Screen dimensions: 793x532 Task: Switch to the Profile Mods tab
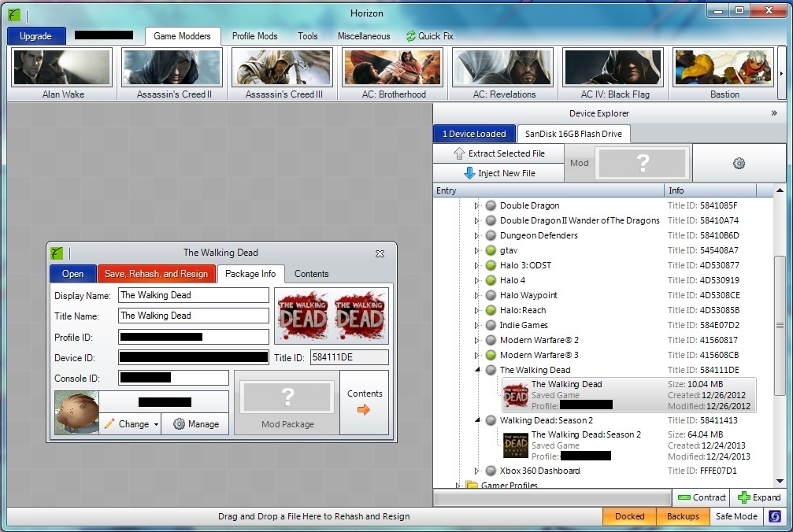click(x=255, y=36)
